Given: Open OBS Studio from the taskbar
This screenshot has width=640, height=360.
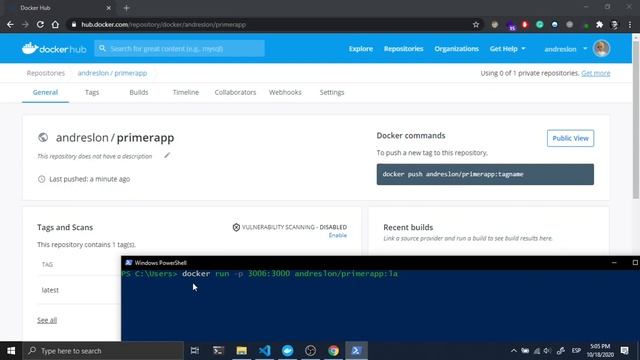Looking at the screenshot, I should click(x=310, y=351).
